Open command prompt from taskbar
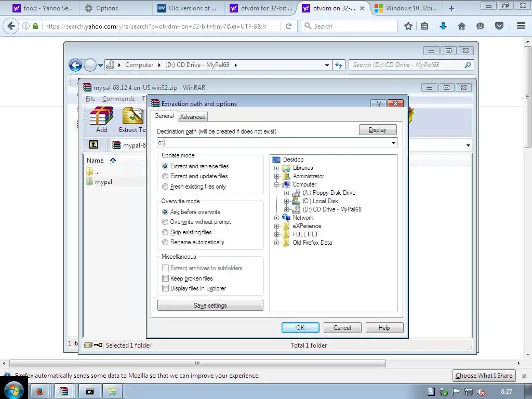Screen dimensions: 532x399 (x=89, y=392)
